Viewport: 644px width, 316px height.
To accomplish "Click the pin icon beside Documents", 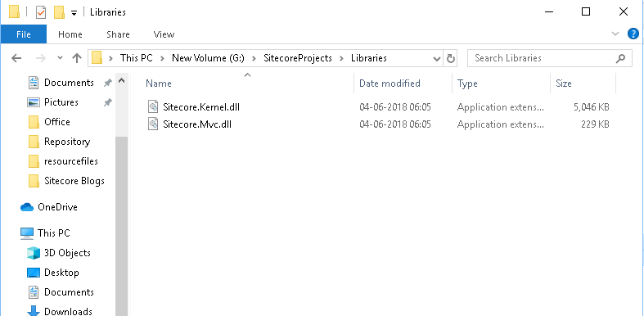I will coord(108,83).
